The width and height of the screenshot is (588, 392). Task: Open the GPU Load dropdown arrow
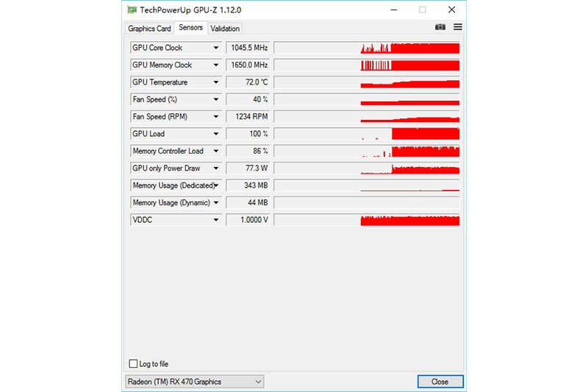(x=216, y=134)
